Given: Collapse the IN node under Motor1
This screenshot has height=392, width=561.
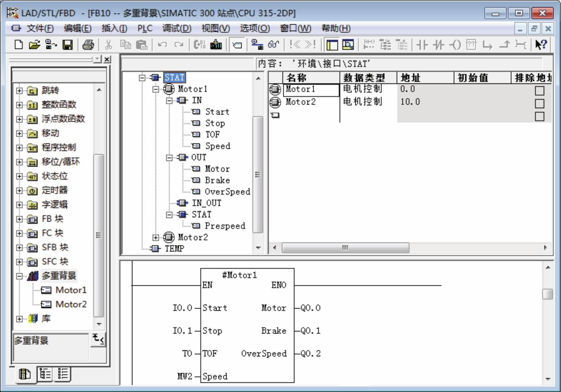Looking at the screenshot, I should click(169, 101).
